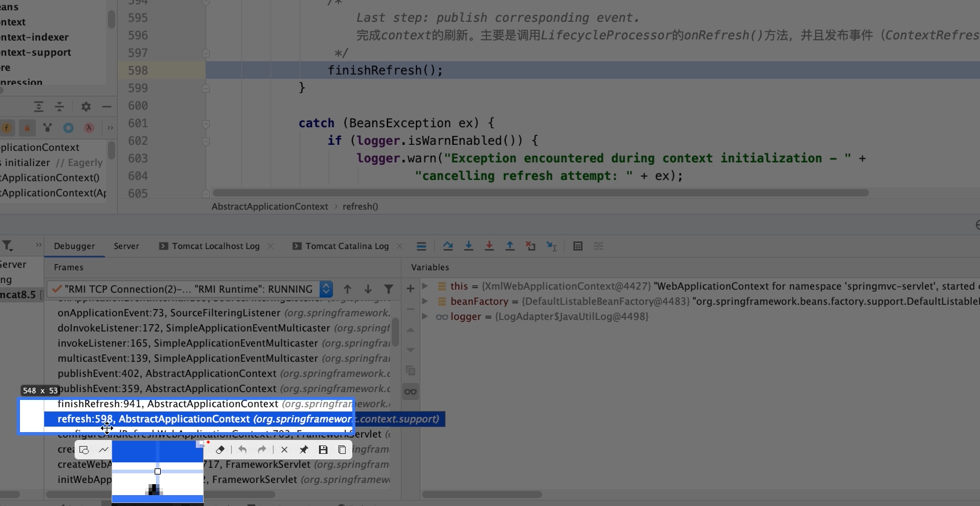Viewport: 980px width, 506px height.
Task: Switch to the Server tab
Action: coord(126,246)
